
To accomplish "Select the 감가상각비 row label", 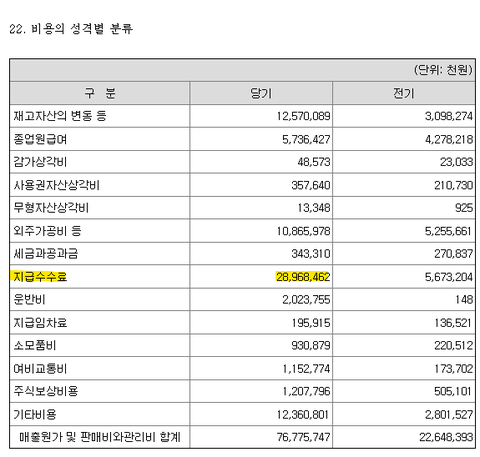I will click(x=40, y=162).
